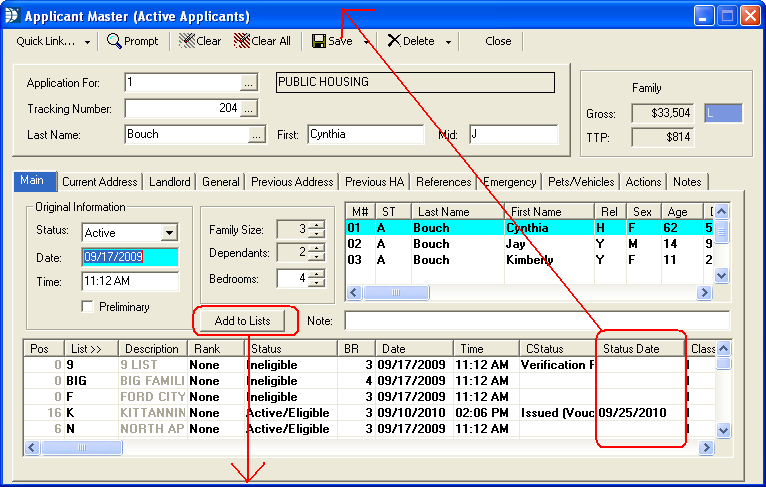Click the Clear All toolbar icon

tap(241, 41)
